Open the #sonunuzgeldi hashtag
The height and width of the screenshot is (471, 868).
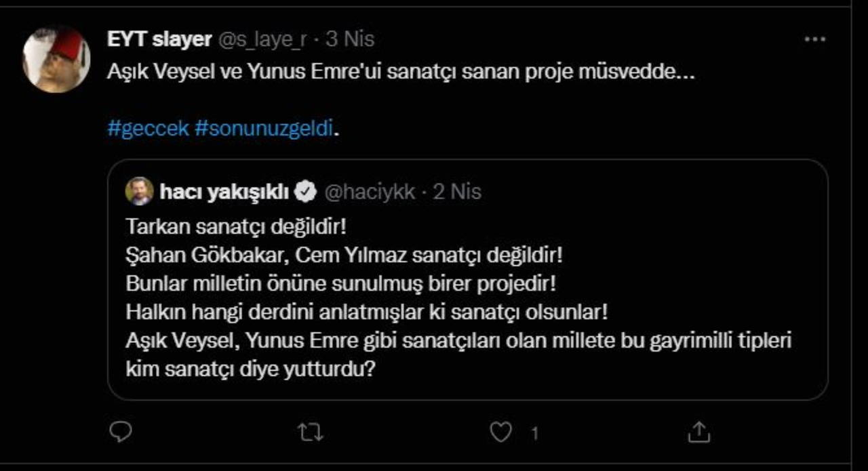click(264, 129)
